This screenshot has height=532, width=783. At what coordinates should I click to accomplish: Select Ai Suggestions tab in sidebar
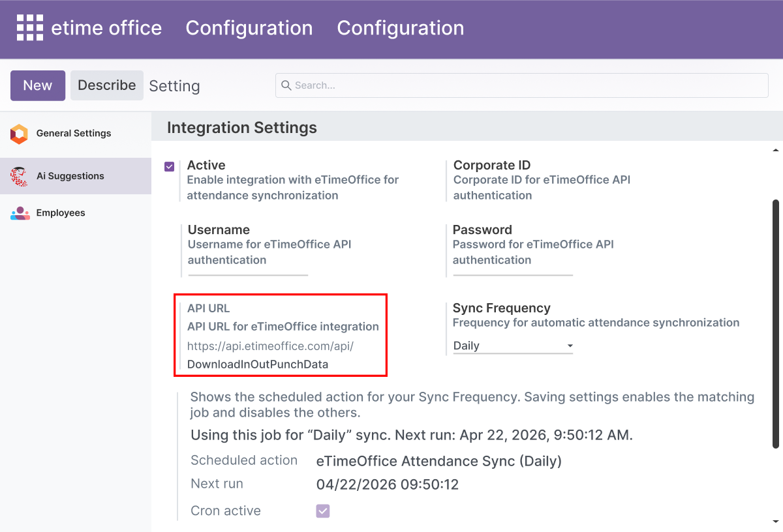coord(76,176)
